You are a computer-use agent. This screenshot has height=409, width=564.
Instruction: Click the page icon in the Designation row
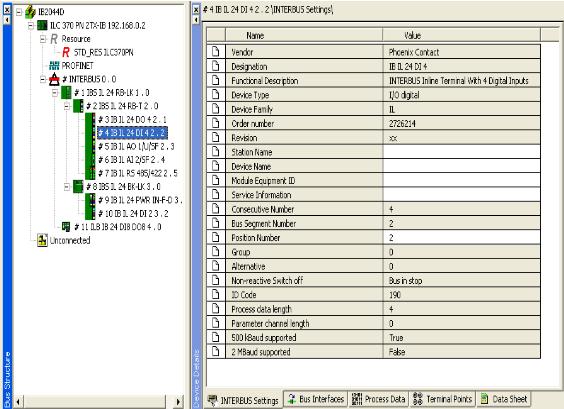pyautogui.click(x=215, y=66)
